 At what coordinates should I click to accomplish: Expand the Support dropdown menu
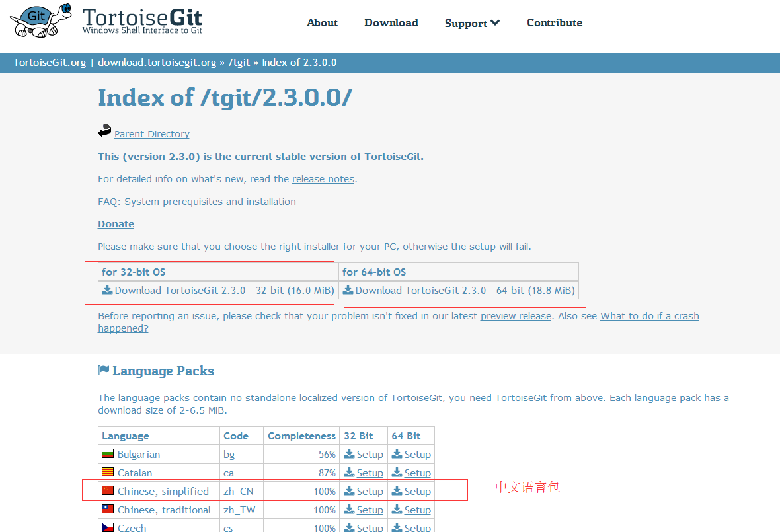pyautogui.click(x=472, y=23)
